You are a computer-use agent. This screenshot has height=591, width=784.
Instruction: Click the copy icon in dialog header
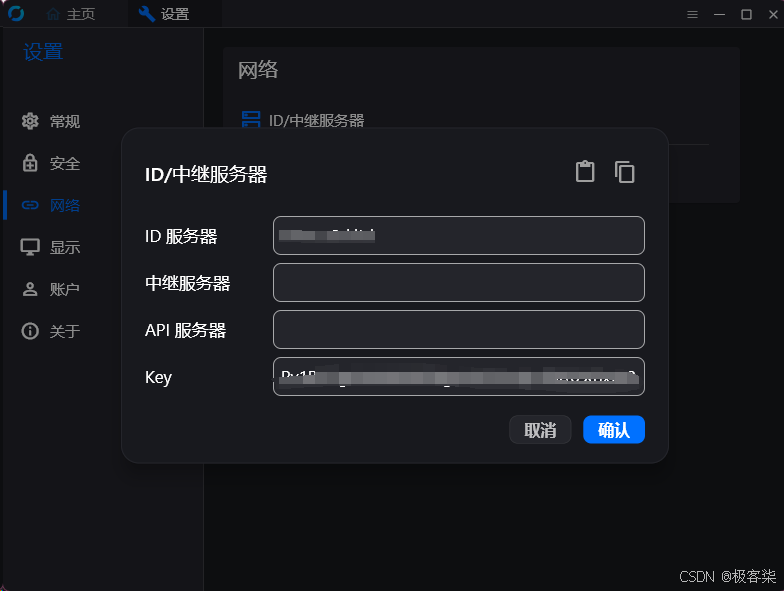point(624,172)
